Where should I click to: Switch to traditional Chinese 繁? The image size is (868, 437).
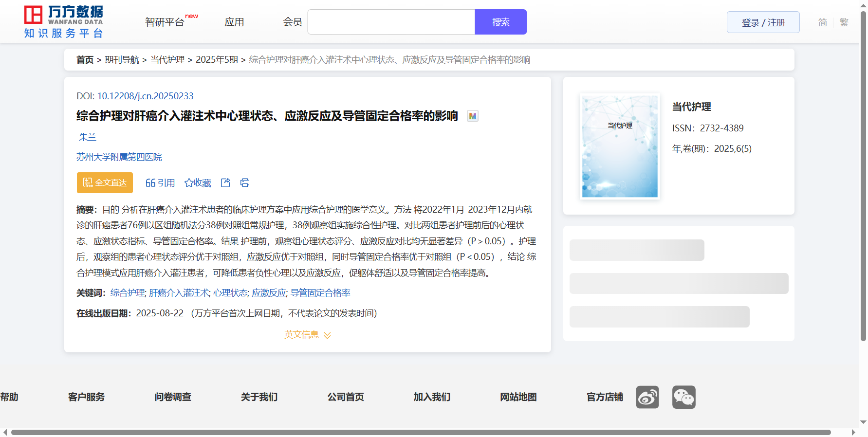tap(844, 22)
